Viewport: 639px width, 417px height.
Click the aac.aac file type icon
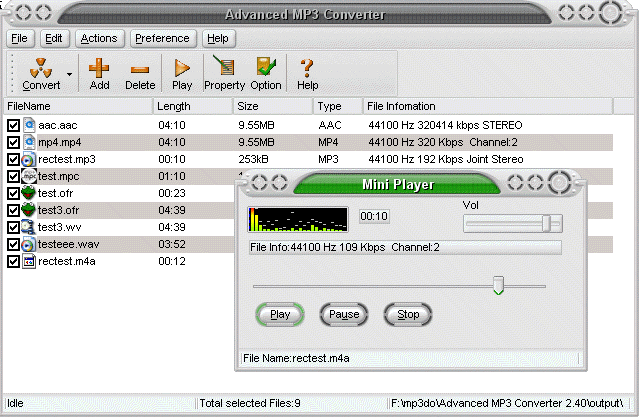point(29,125)
